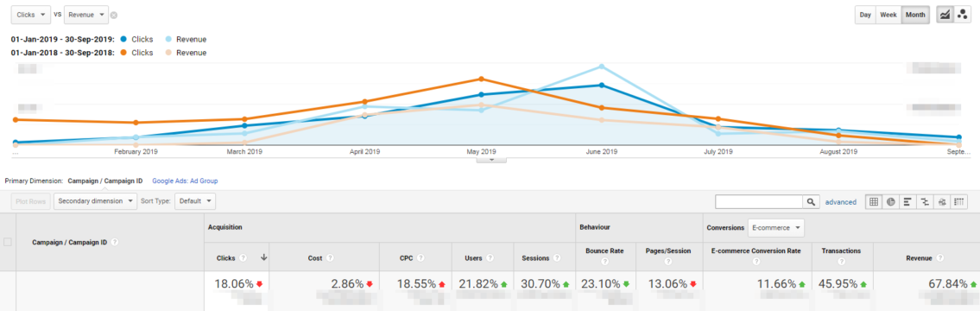Sort table by Cost column
Screen dimensions: 980x311
point(316,257)
